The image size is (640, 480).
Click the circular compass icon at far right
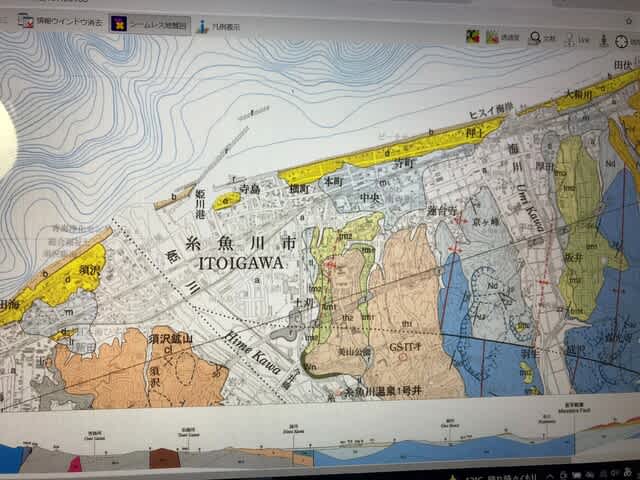point(623,41)
